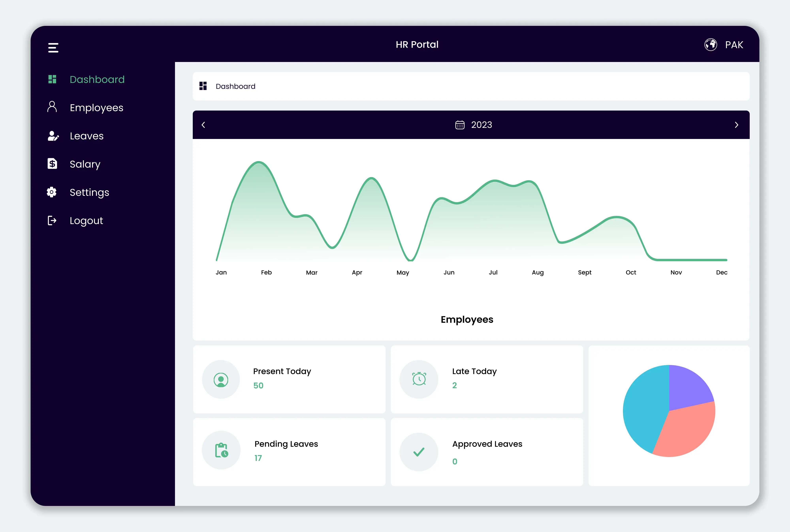Viewport: 790px width, 532px height.
Task: Click the Pending Leaves value 17
Action: (x=258, y=458)
